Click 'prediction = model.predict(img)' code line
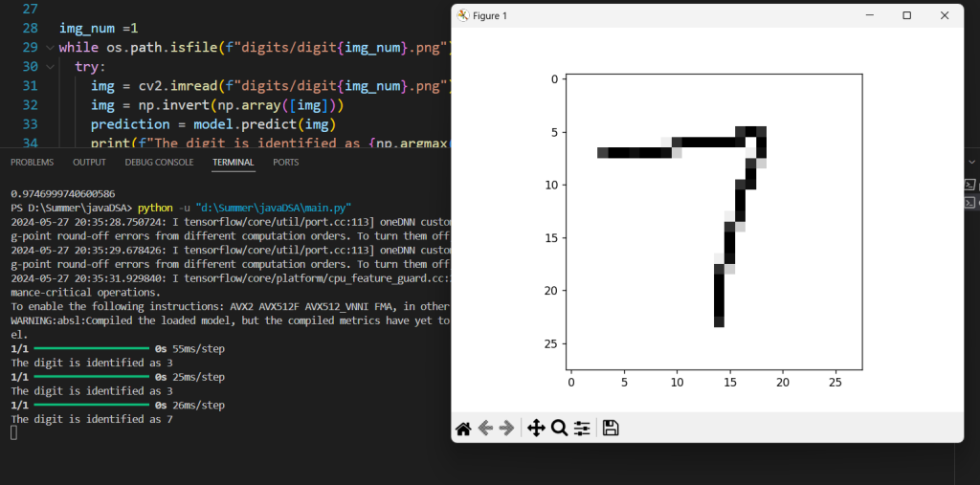The height and width of the screenshot is (485, 980). coord(213,123)
